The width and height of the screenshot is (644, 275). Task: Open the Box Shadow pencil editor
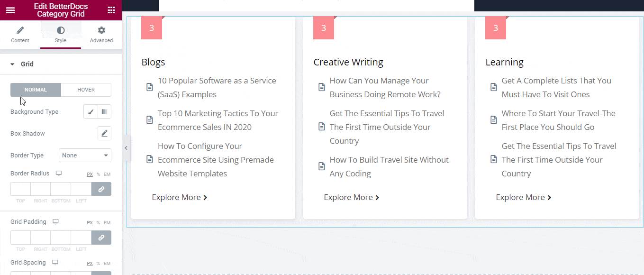click(104, 133)
